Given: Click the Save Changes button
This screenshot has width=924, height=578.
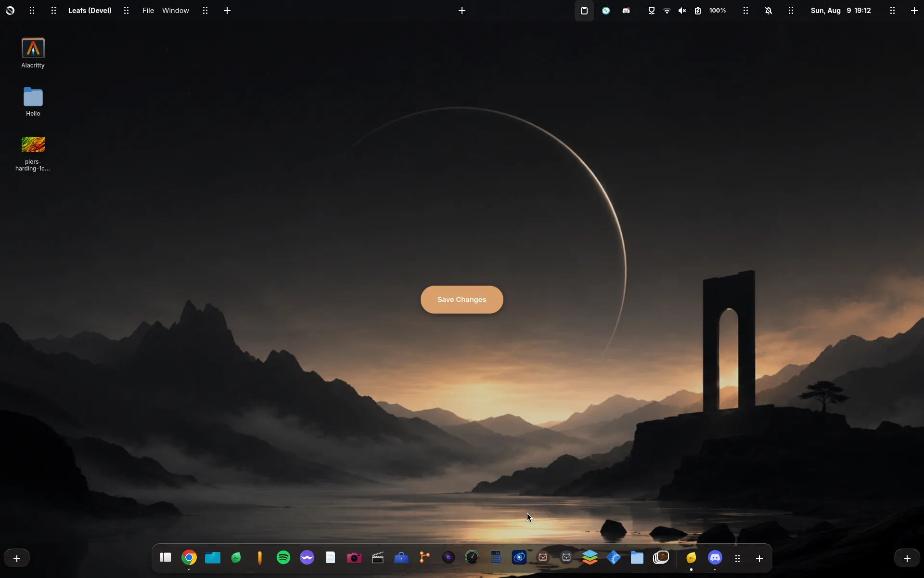Looking at the screenshot, I should (462, 300).
